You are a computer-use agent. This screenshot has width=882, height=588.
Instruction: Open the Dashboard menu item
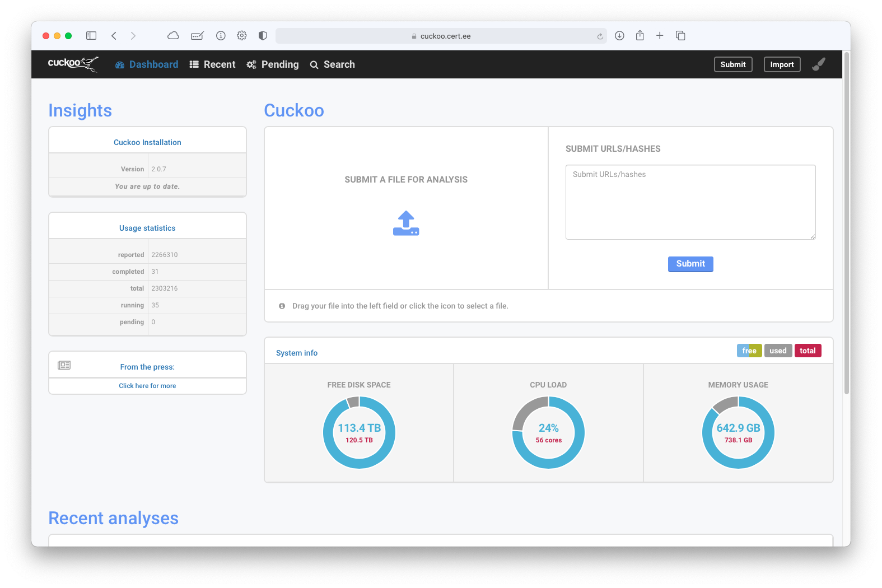coord(147,64)
